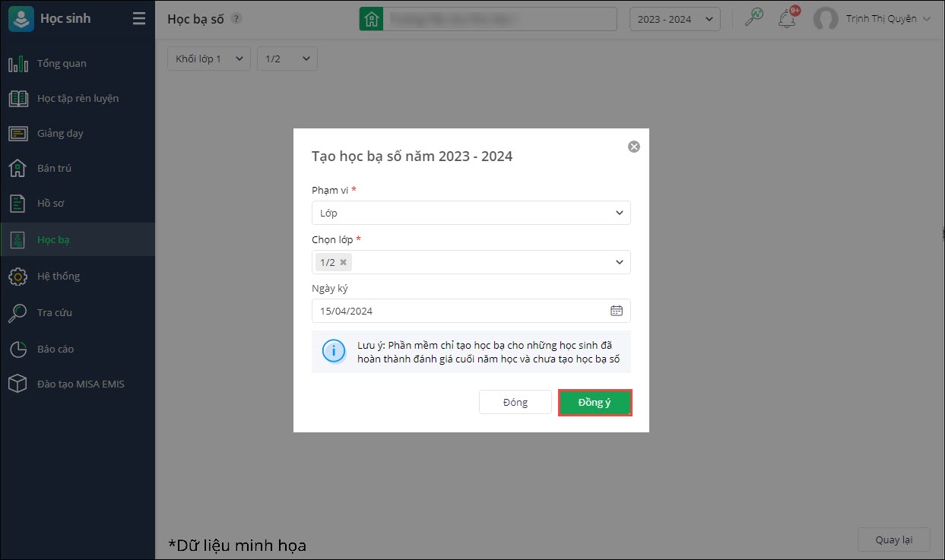
Task: Open the 2023 - 2024 school year dropdown
Action: click(x=675, y=19)
